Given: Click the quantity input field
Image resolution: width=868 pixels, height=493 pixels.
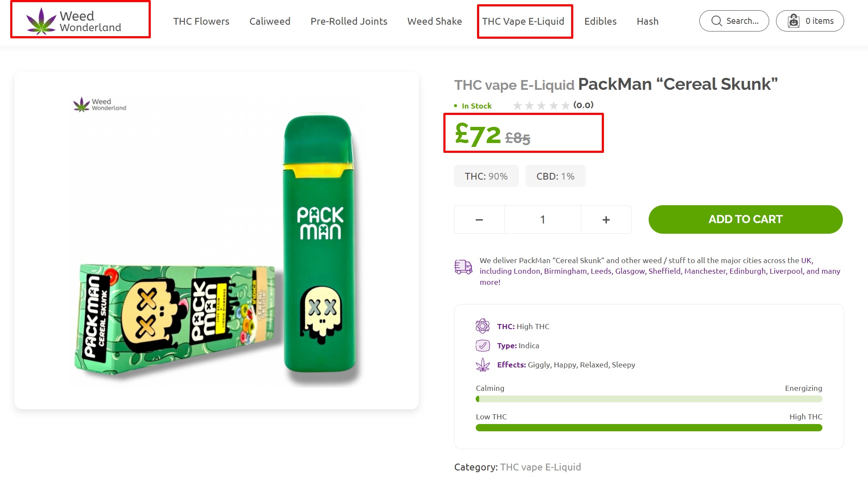Looking at the screenshot, I should [x=543, y=220].
